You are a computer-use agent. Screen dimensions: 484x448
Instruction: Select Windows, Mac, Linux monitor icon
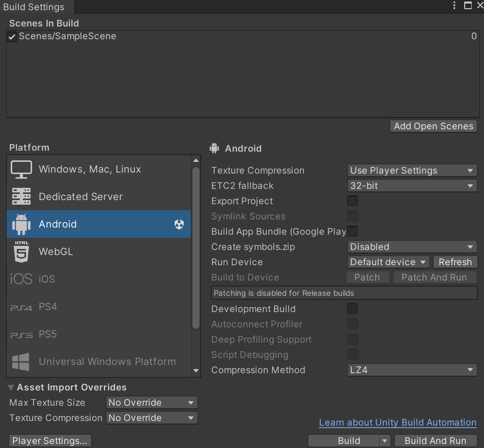21,169
